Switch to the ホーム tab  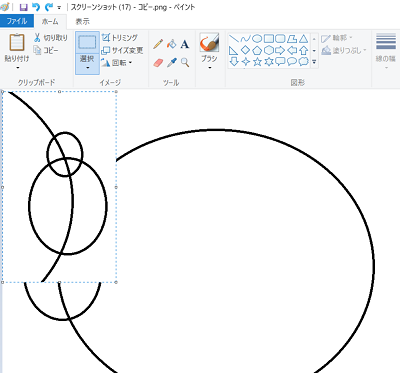click(50, 22)
